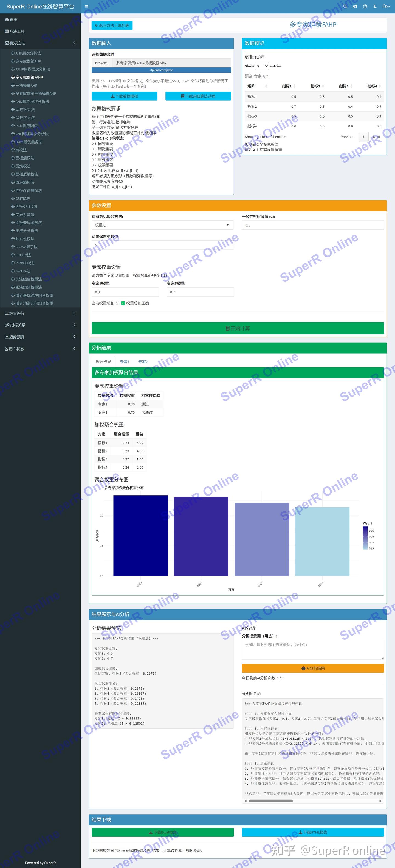The image size is (395, 868).
Task: Open the Show entries count dropdown
Action: [262, 66]
